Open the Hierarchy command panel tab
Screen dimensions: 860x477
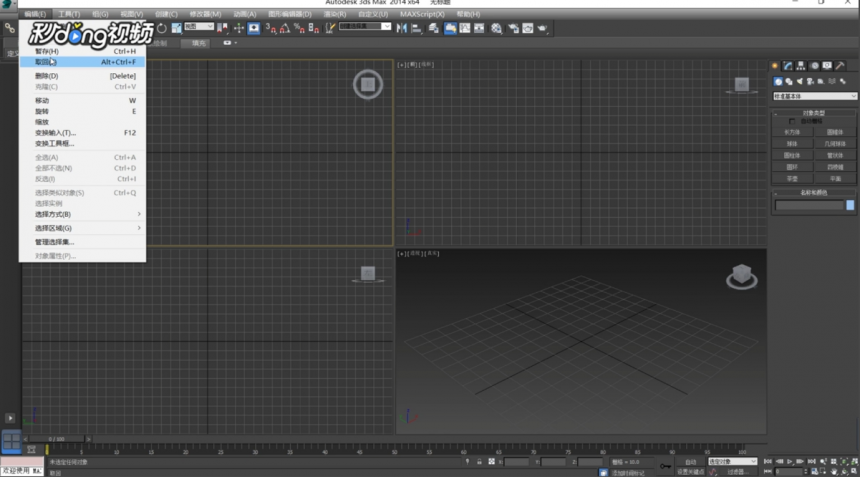coord(801,66)
